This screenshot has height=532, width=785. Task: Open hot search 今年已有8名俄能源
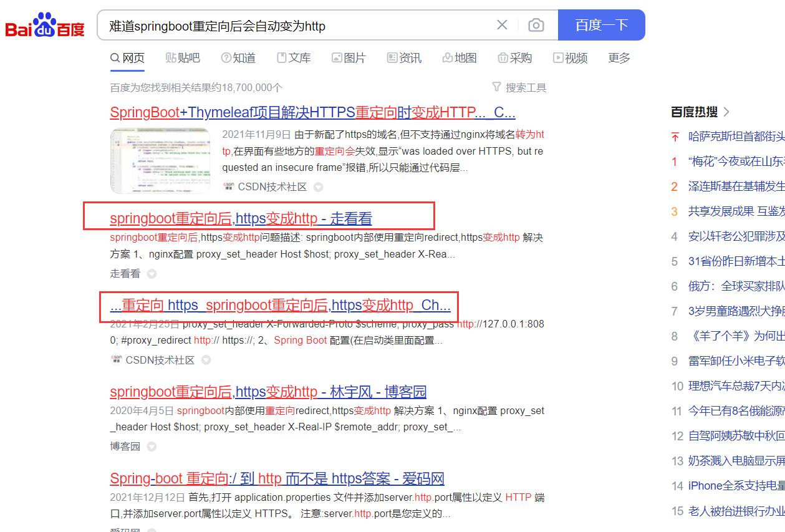tap(736, 411)
